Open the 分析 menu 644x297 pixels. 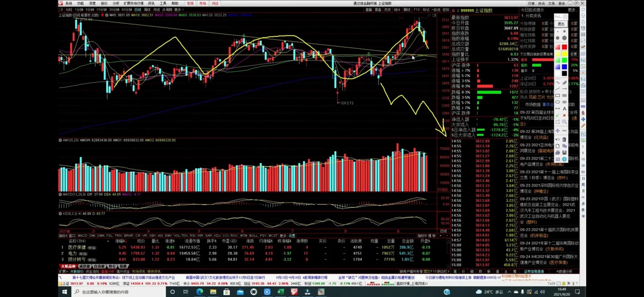pyautogui.click(x=116, y=3)
